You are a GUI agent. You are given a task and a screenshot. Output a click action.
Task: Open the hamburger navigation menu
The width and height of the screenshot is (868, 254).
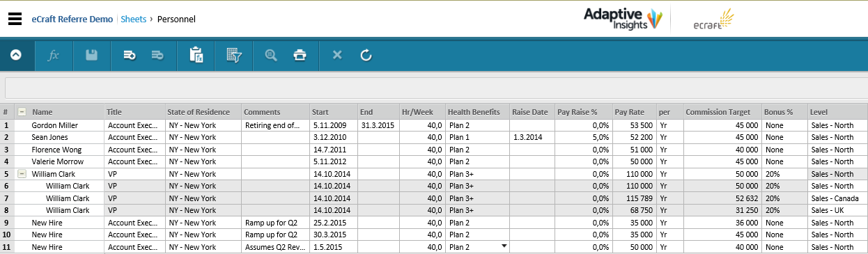15,19
